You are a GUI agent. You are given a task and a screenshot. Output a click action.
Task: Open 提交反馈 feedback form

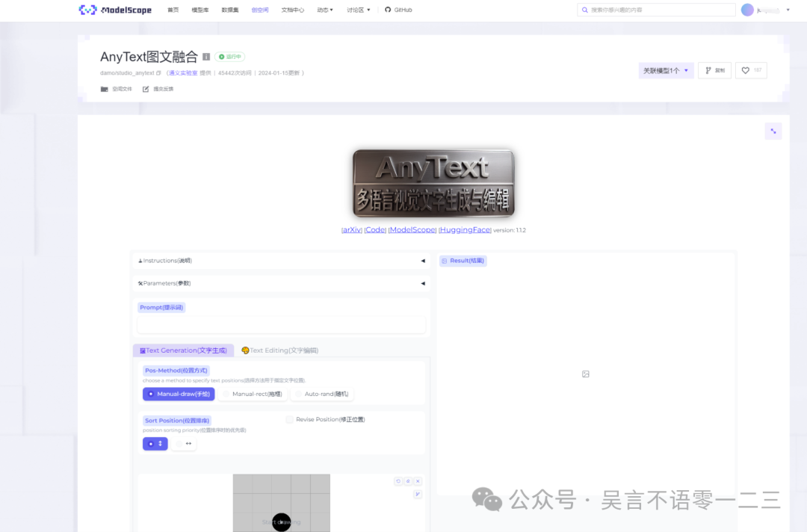point(155,88)
